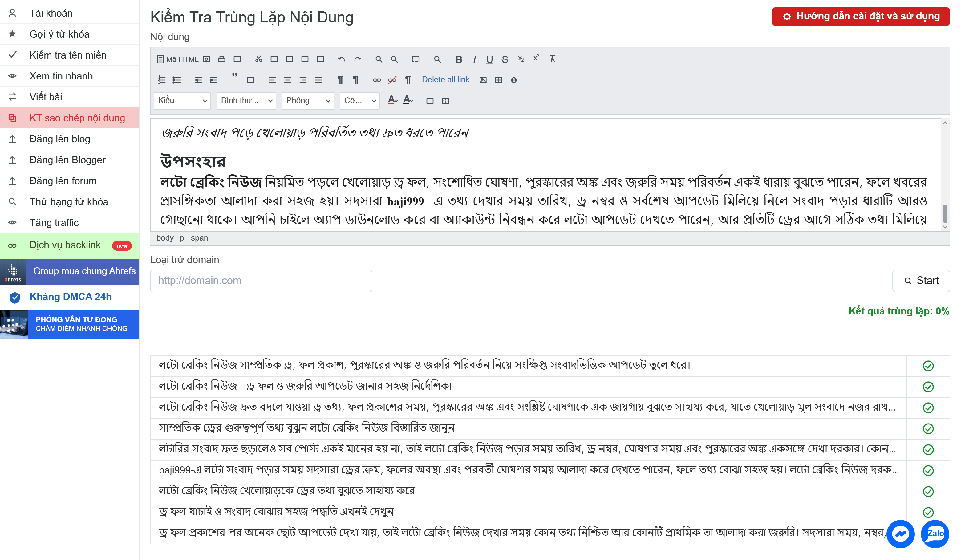Open the Cỡ... font size dropdown
961x560 pixels.
click(x=360, y=101)
